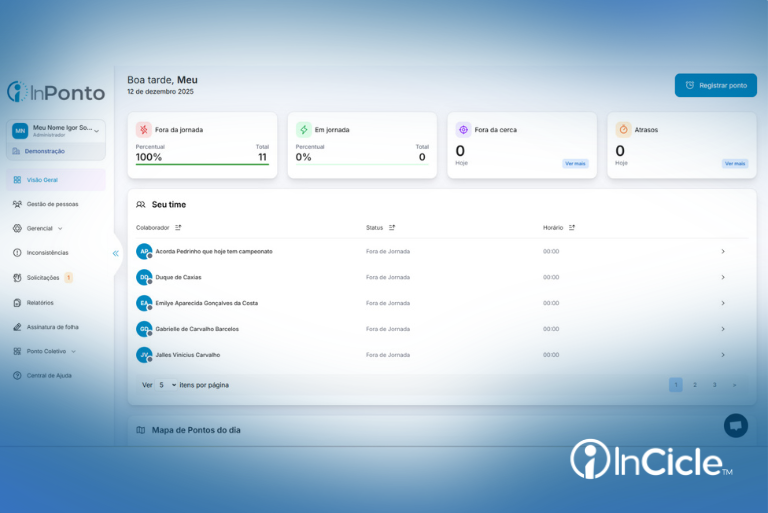Open Solicitações with one pending badge

click(x=43, y=278)
